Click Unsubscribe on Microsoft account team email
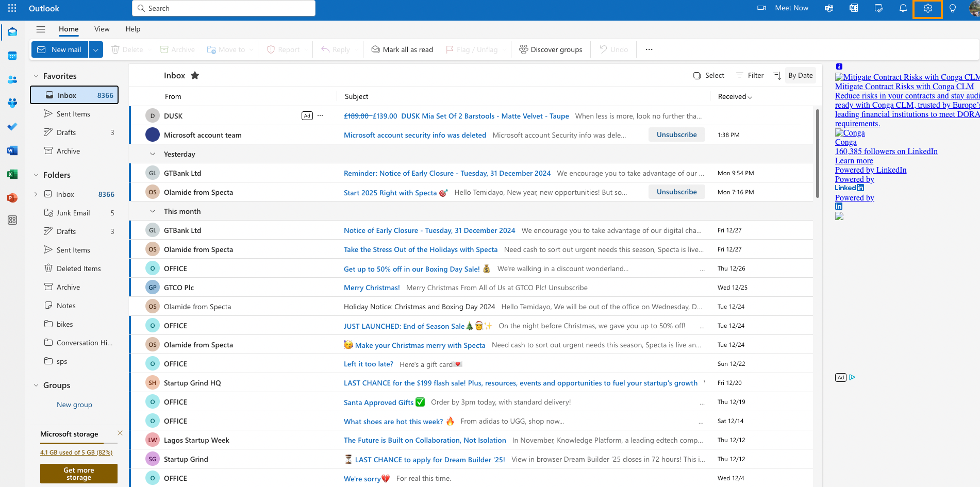The height and width of the screenshot is (487, 980). click(676, 135)
